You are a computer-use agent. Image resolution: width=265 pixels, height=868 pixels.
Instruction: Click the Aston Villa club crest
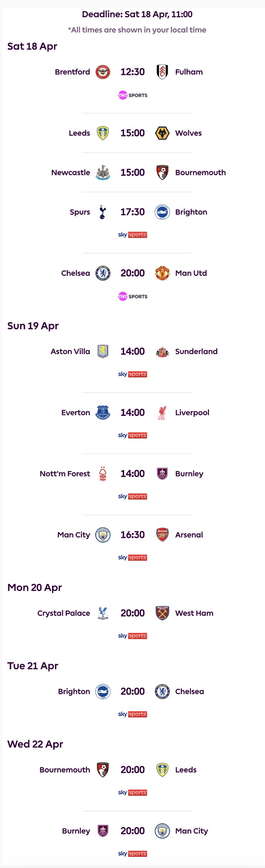point(103,352)
